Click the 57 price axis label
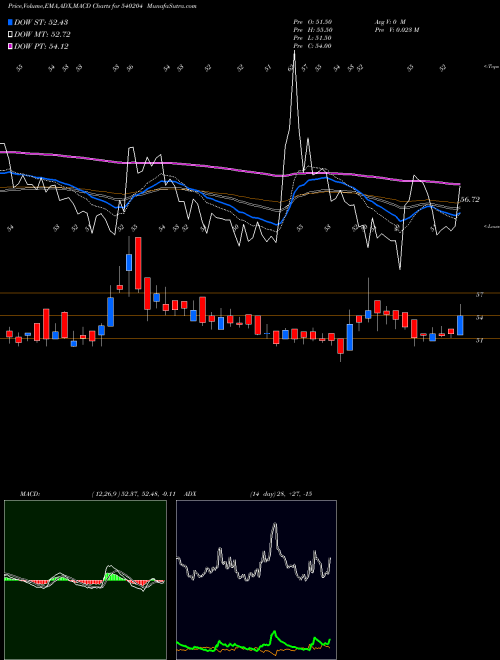Viewport: 500px width, 660px height. 479,295
